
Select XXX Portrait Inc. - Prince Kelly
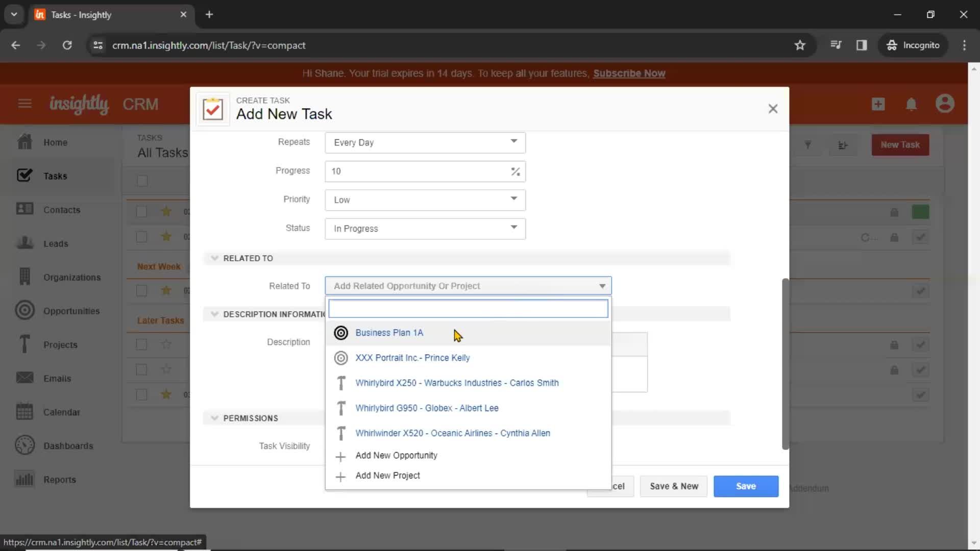point(468,358)
